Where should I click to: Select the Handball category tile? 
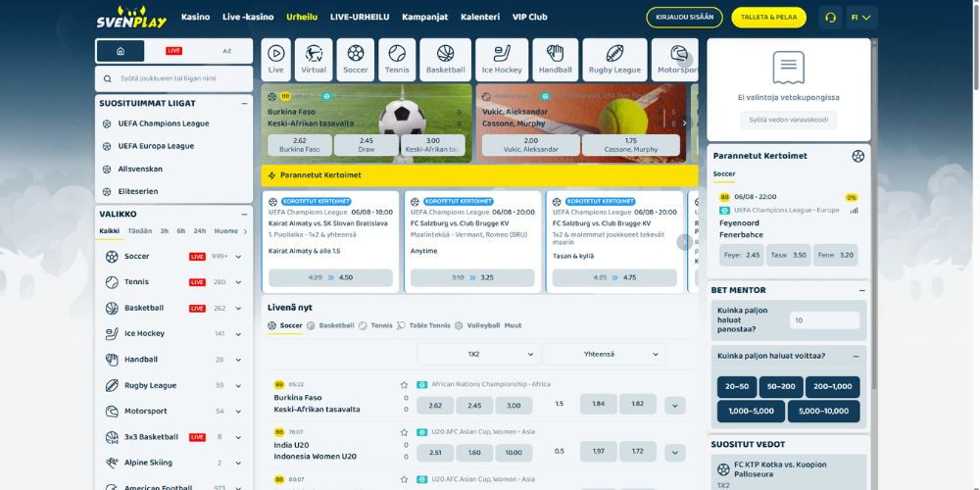pyautogui.click(x=555, y=60)
